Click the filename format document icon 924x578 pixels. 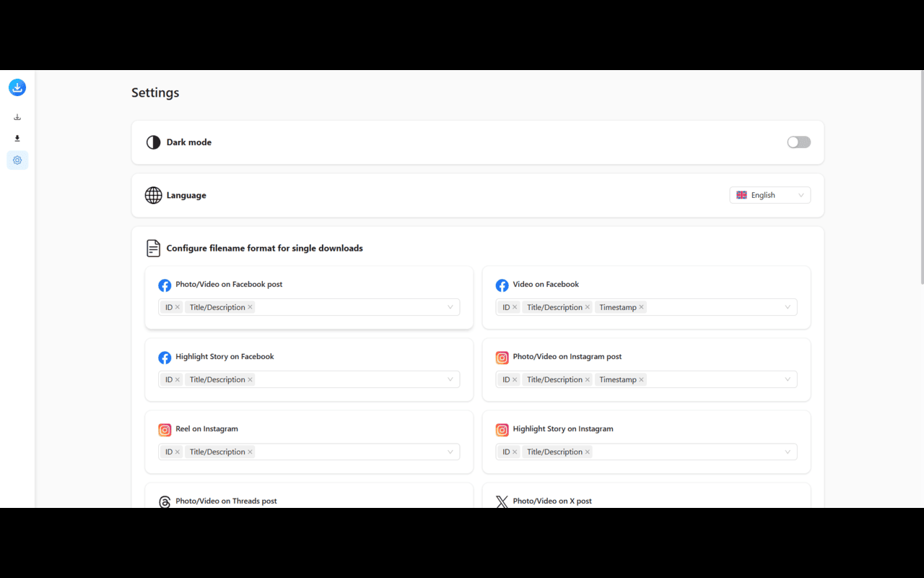coord(153,248)
